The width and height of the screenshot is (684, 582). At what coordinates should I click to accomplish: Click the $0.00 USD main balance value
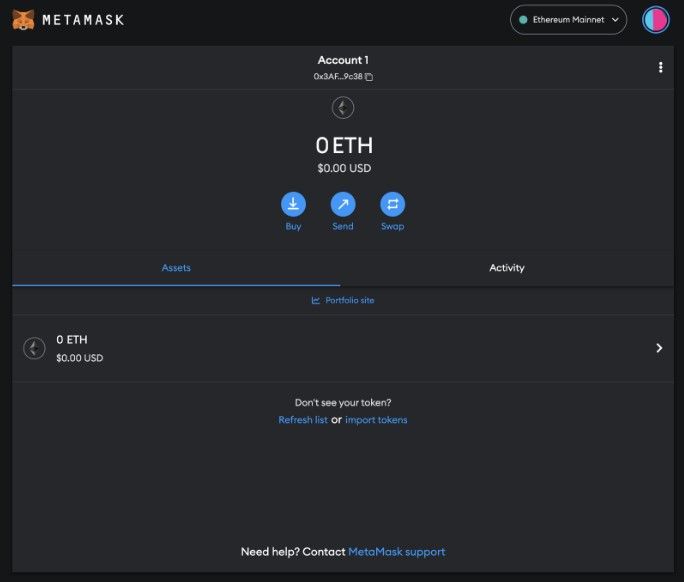[x=344, y=168]
